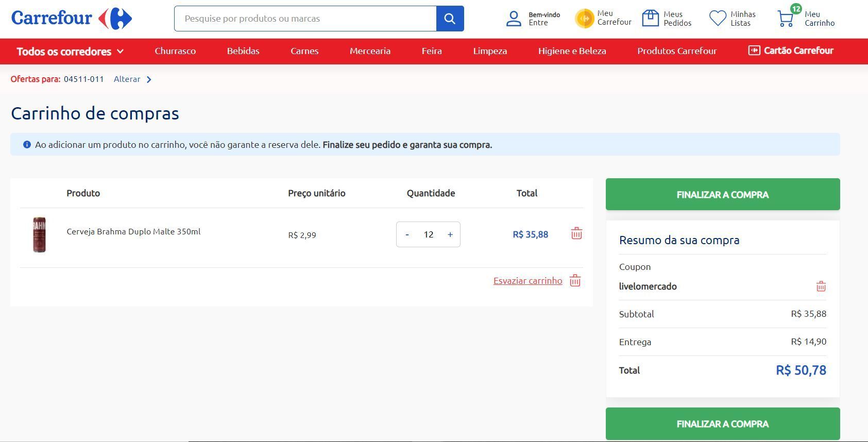Open the Carnes category
Screen dimensions: 868x442
[304, 51]
